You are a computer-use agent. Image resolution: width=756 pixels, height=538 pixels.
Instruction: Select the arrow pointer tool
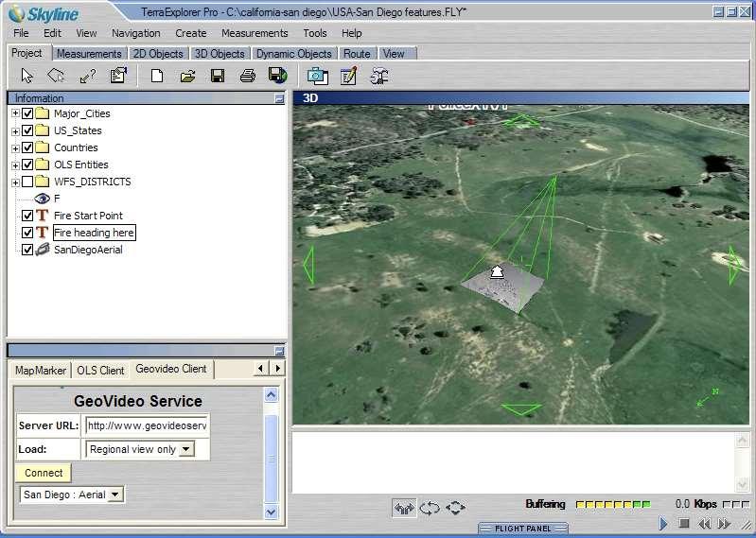pyautogui.click(x=27, y=76)
